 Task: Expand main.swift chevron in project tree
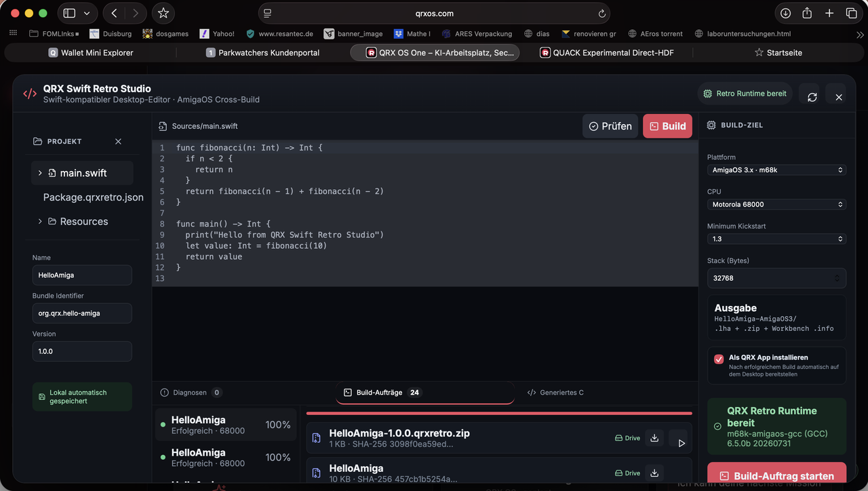(x=40, y=173)
